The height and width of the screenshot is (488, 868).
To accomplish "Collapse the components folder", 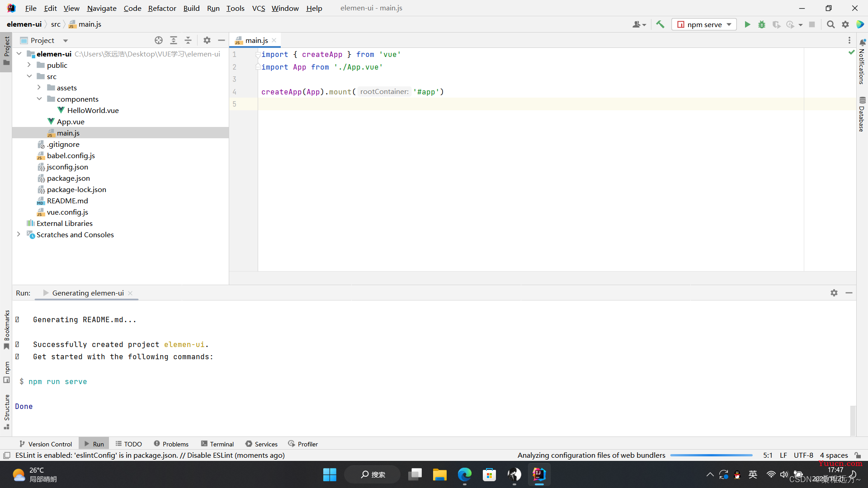I will (x=39, y=99).
